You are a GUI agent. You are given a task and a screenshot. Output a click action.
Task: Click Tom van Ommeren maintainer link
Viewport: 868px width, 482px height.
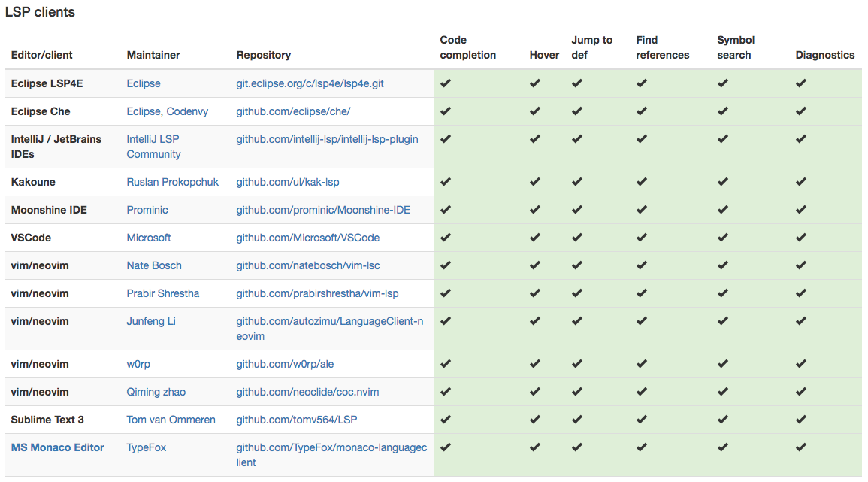coord(171,420)
